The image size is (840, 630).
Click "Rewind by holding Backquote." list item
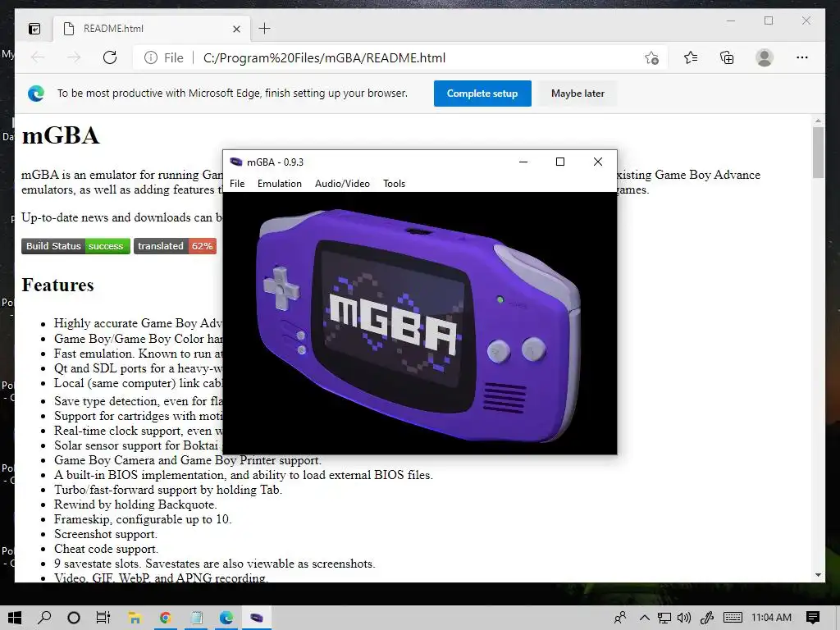(x=135, y=504)
